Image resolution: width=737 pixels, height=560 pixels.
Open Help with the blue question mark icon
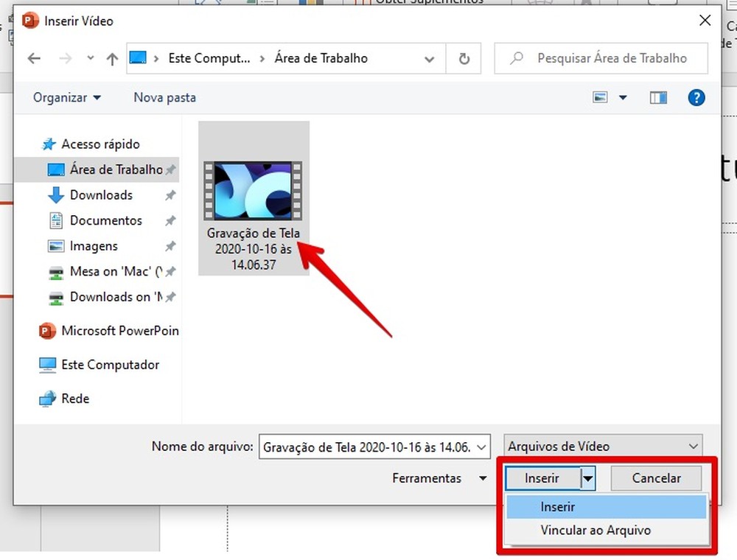point(696,97)
